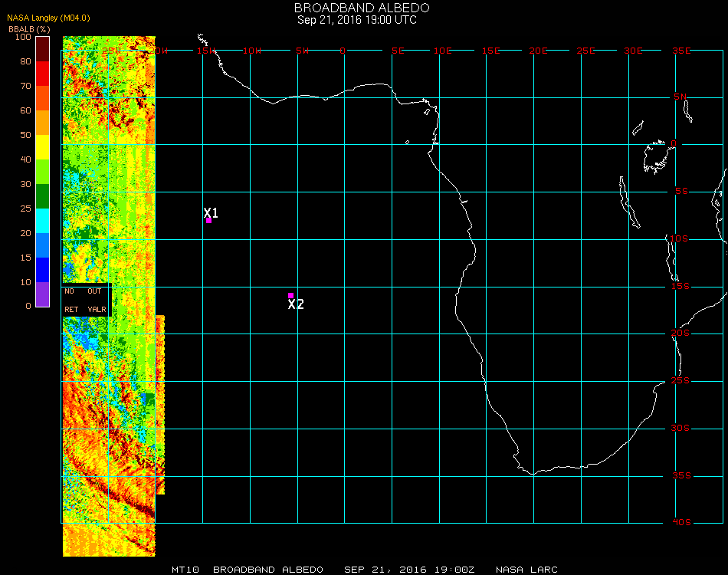Click the MT10 footer text
Screen dimensions: 728x575
tap(185, 570)
